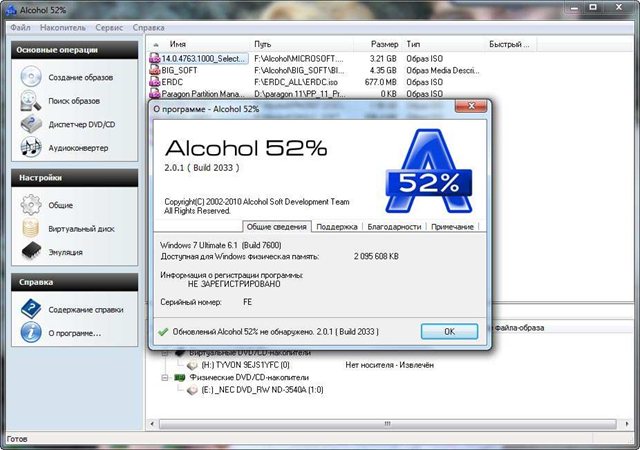640x450 pixels.
Task: Switch to the Общие сведения tab
Action: (276, 227)
